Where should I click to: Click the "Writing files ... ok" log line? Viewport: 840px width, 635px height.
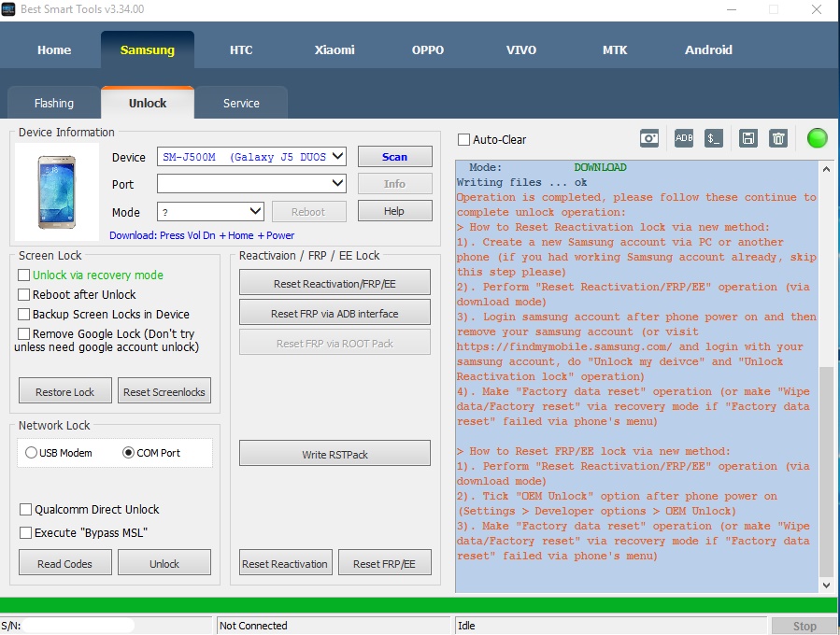521,183
